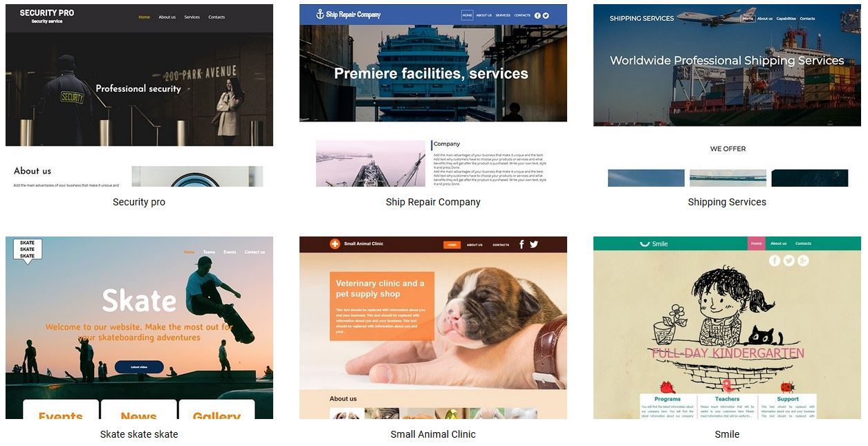The width and height of the screenshot is (868, 446).
Task: Click the Twitter bird in Small Animal Clinic header
Action: point(534,244)
